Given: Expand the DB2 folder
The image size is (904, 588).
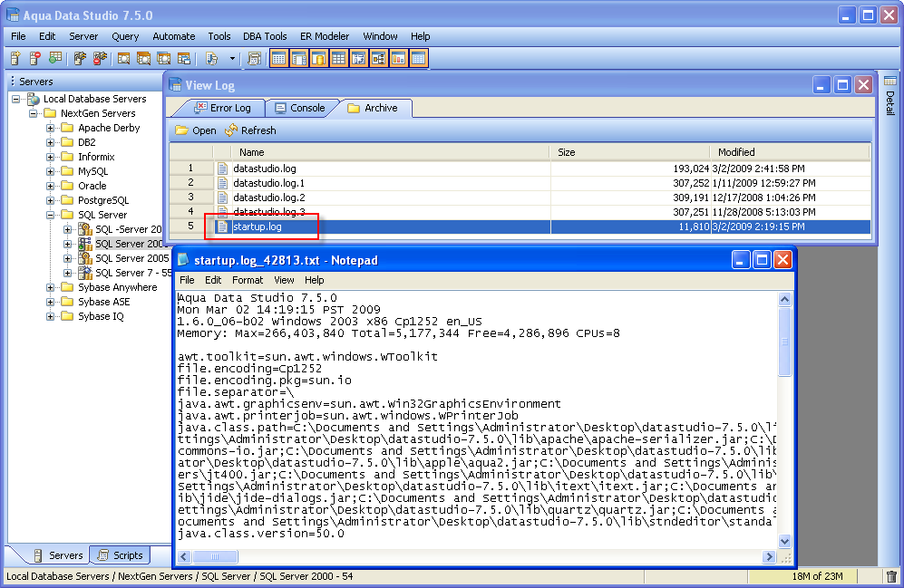Looking at the screenshot, I should pos(50,142).
